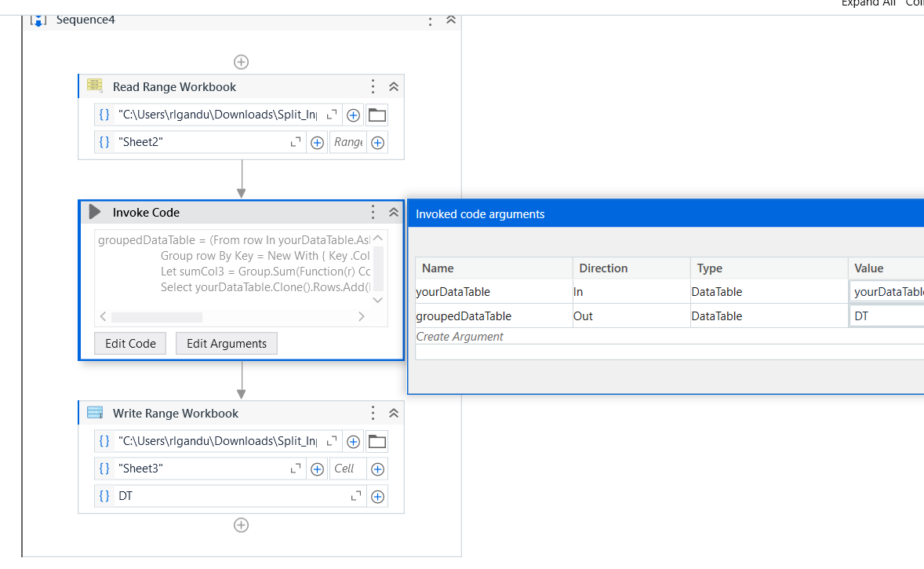Expand editor for Read Range file path
Viewport: 924px width, 569px height.
(x=332, y=115)
